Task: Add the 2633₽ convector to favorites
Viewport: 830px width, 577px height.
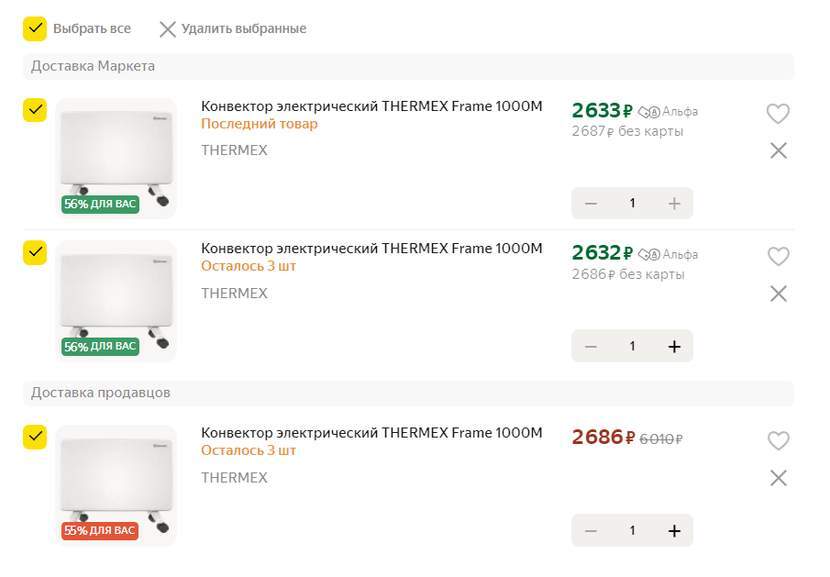Action: (778, 113)
